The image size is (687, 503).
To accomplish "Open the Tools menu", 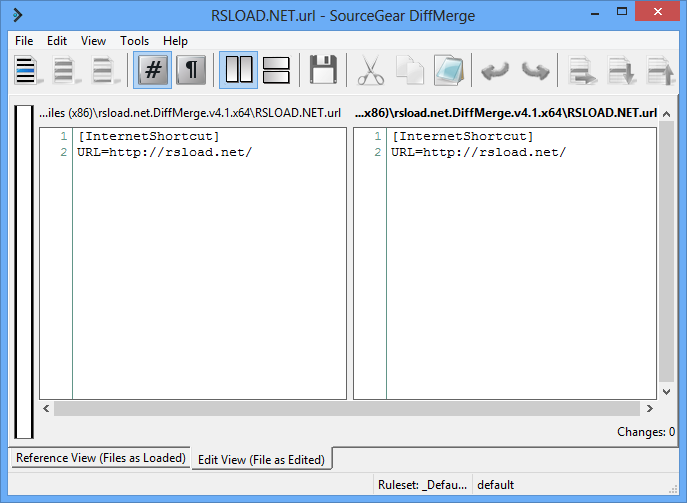I will tap(135, 41).
